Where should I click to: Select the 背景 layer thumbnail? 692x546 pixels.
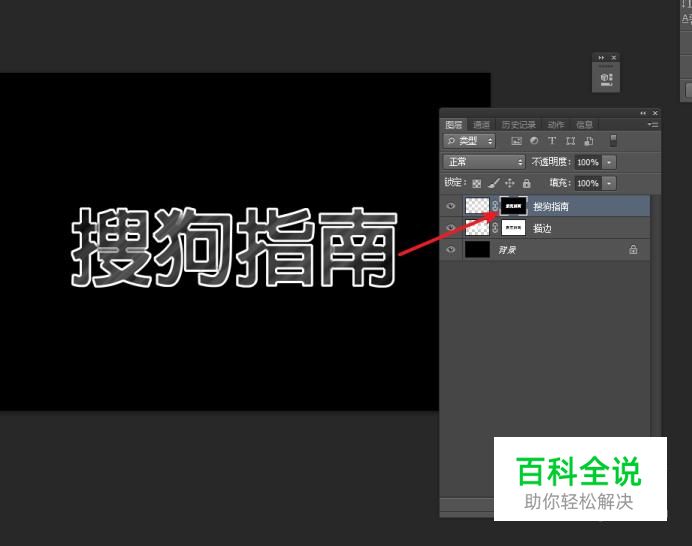pyautogui.click(x=478, y=249)
